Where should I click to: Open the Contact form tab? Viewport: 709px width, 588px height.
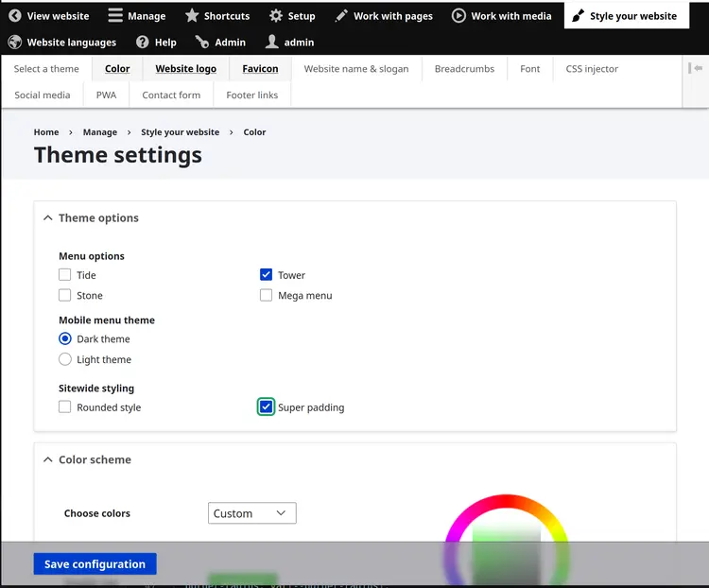click(x=171, y=95)
